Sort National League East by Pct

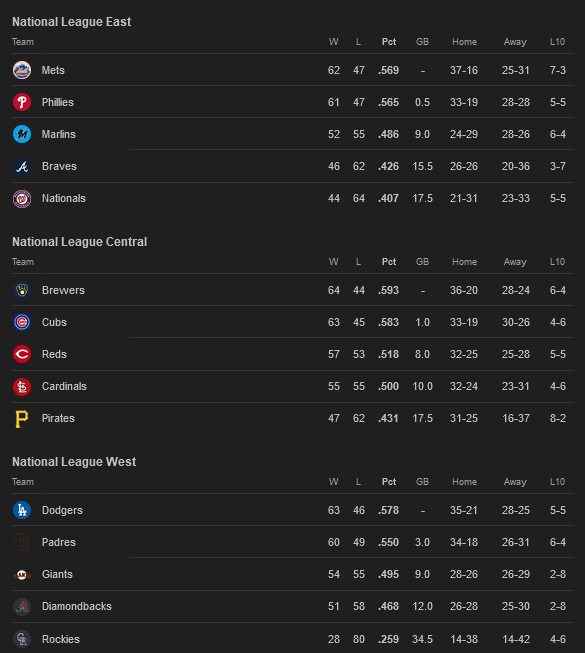click(389, 42)
